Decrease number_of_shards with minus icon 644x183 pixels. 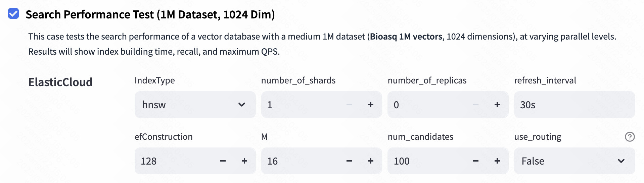[x=349, y=105]
